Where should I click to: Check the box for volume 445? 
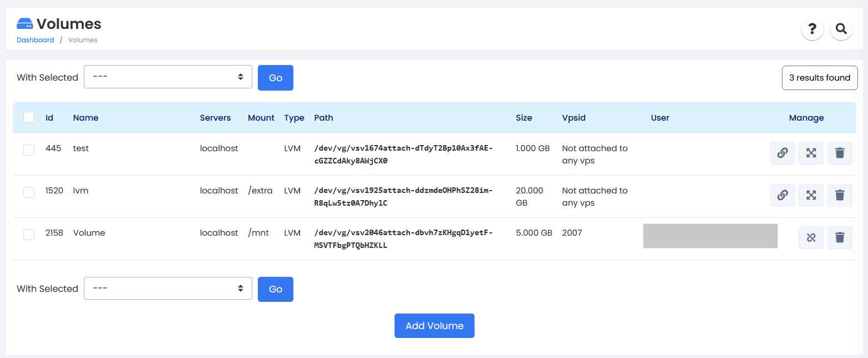click(x=29, y=150)
